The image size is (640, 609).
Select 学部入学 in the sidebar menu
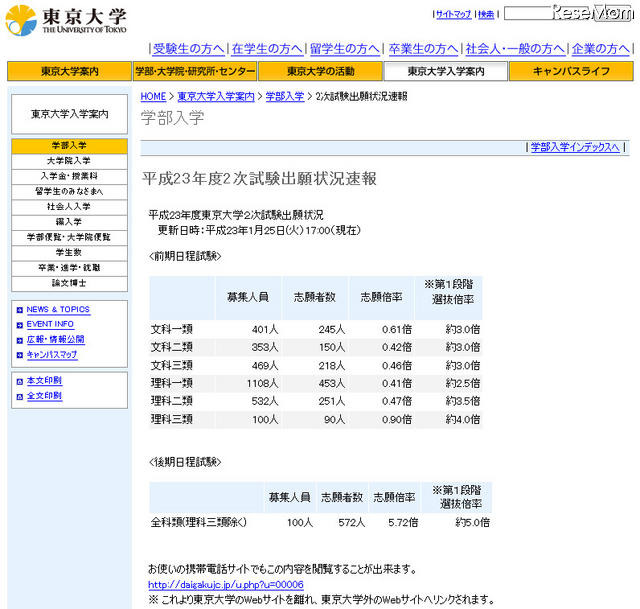coord(69,146)
